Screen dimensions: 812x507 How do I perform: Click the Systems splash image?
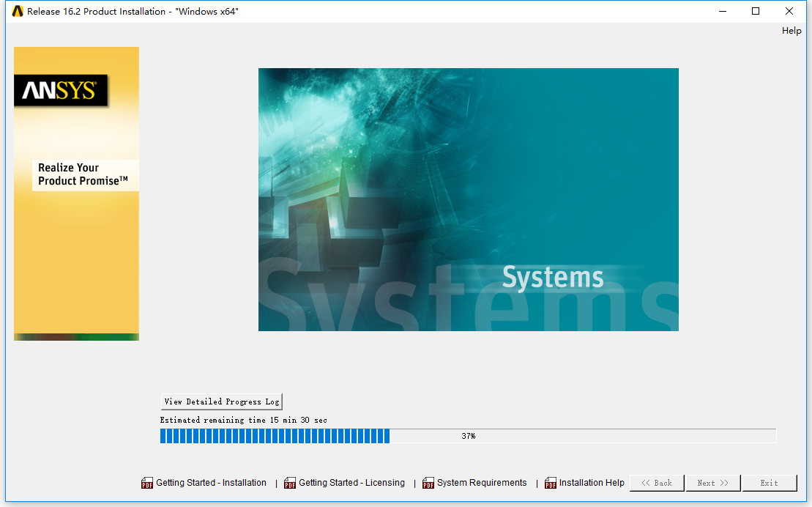468,199
